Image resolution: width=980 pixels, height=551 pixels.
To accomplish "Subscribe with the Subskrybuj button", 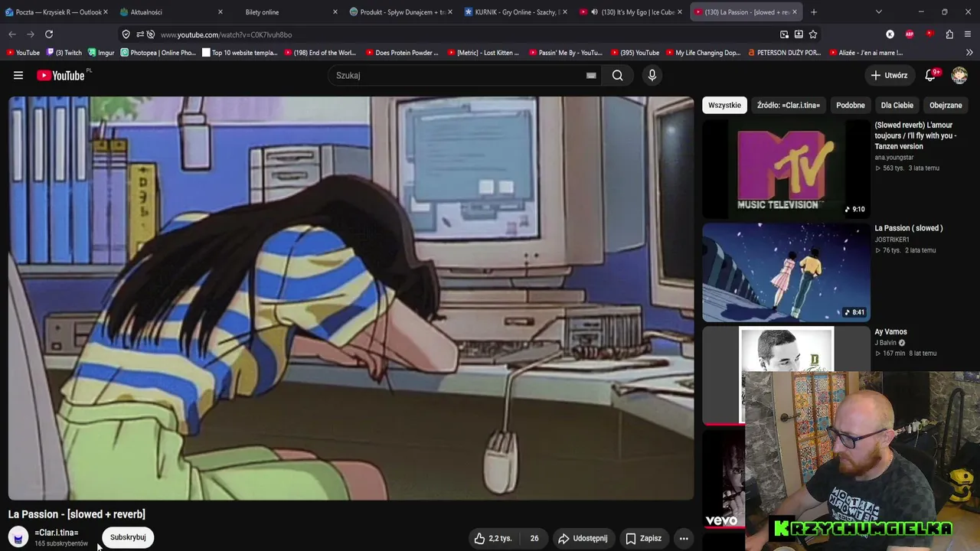I will tap(128, 537).
